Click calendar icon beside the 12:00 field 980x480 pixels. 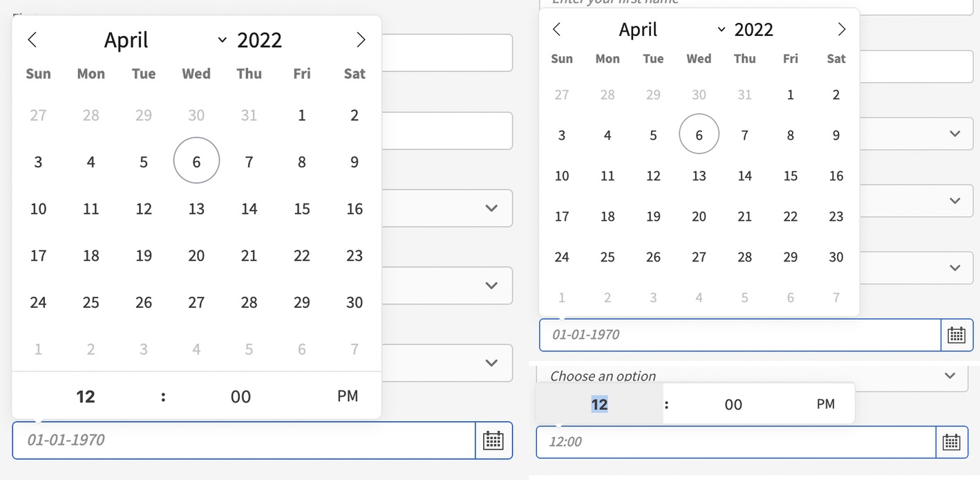(952, 442)
